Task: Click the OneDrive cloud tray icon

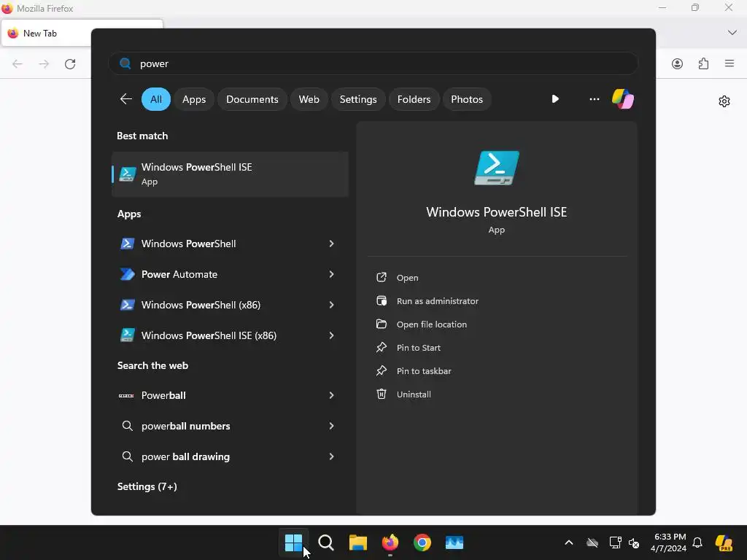Action: (592, 542)
